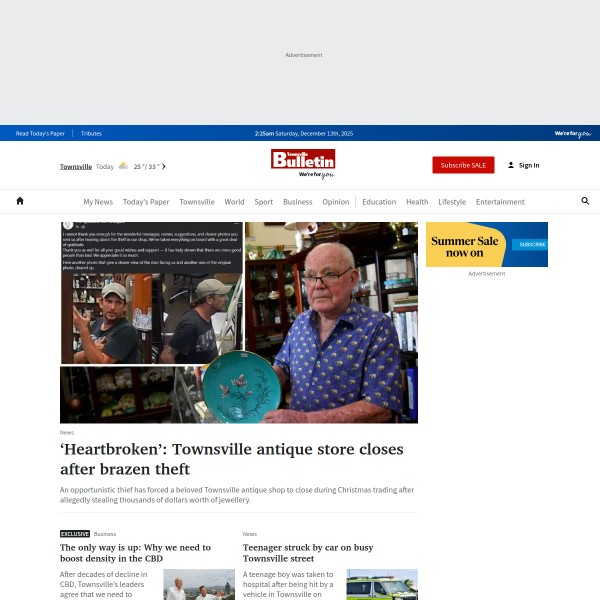The height and width of the screenshot is (600, 600).
Task: Expand weather forecast chevron arrow
Action: 164,166
